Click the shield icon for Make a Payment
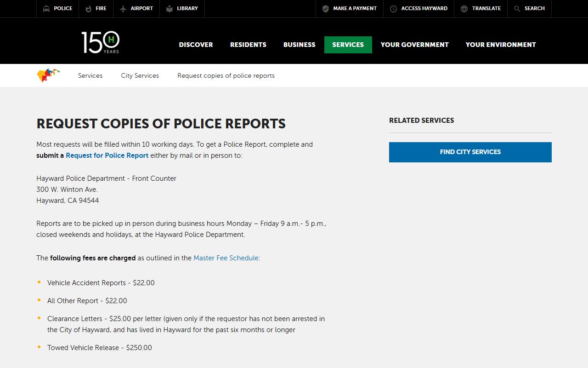 pyautogui.click(x=326, y=9)
